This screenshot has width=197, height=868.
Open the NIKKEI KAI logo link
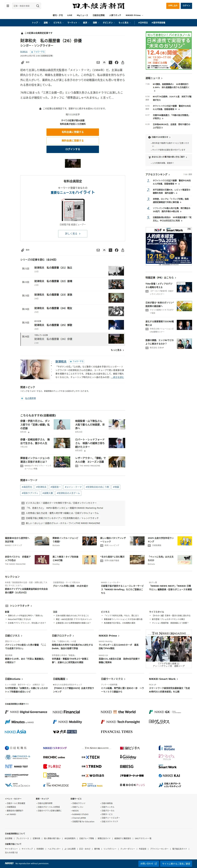point(169,775)
